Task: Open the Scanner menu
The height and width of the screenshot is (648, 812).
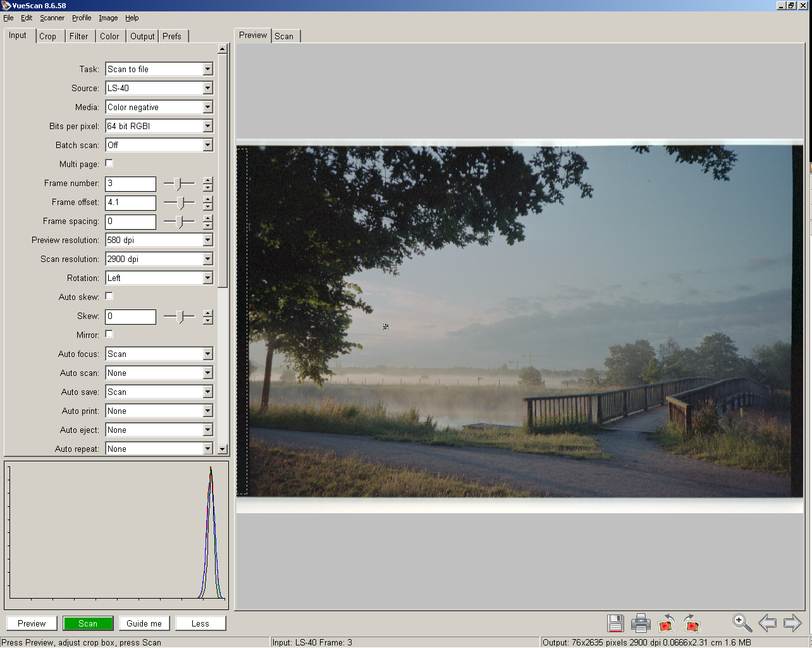Action: (52, 18)
